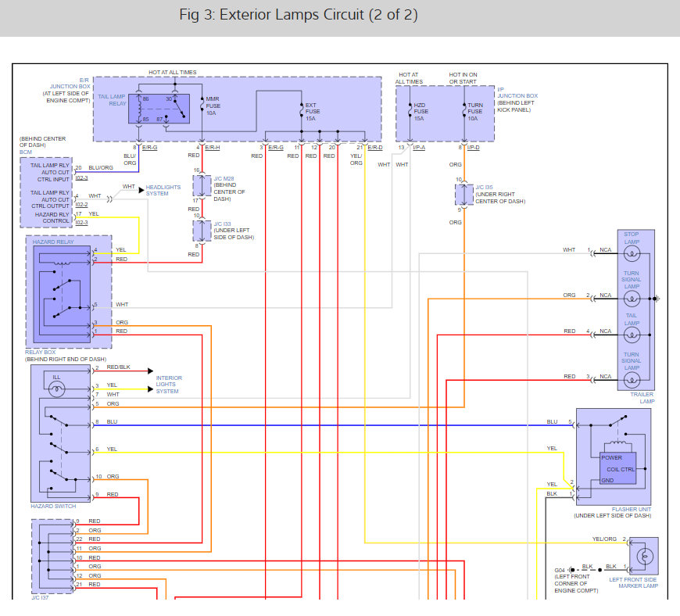
Task: Click the figure title Fig 3 Exterior Lamps Circuit
Action: point(299,15)
